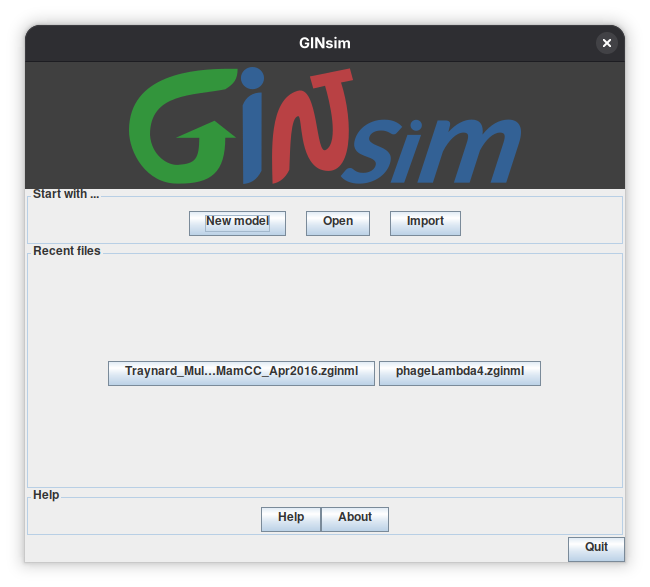
Task: Close the GINsim window
Action: (x=606, y=43)
